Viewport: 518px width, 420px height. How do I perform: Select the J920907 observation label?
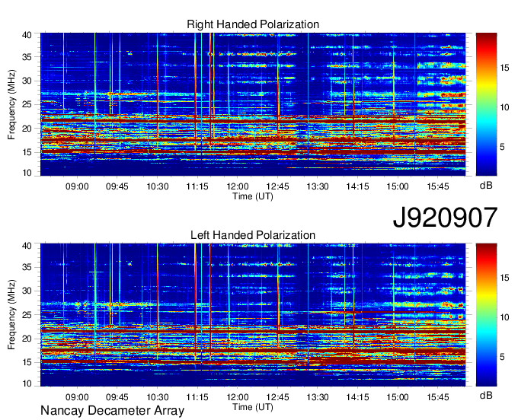tap(445, 218)
